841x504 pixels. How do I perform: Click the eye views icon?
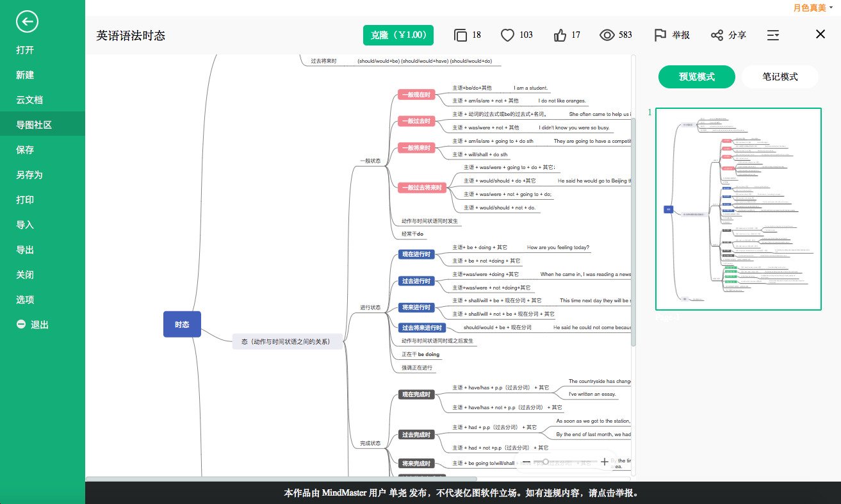607,35
